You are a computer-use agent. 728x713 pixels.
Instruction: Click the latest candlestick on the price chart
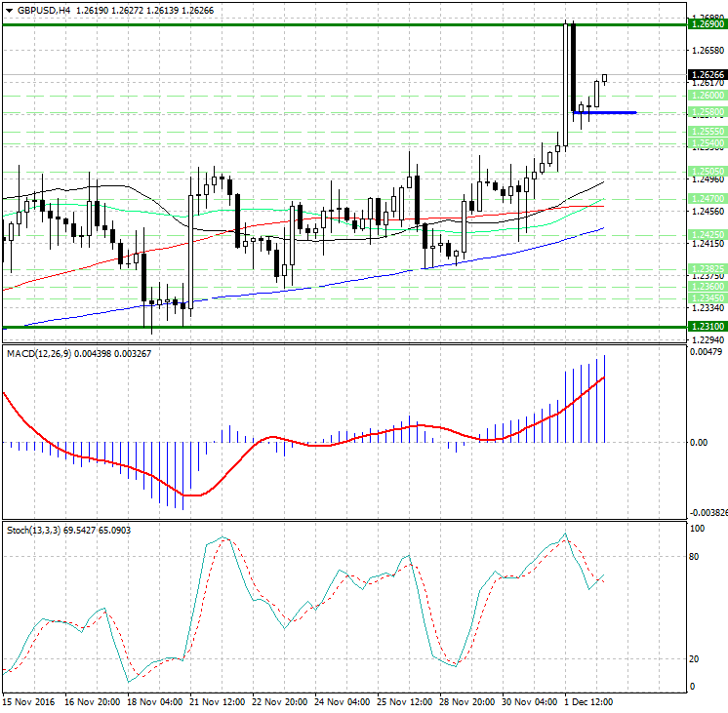tap(605, 78)
